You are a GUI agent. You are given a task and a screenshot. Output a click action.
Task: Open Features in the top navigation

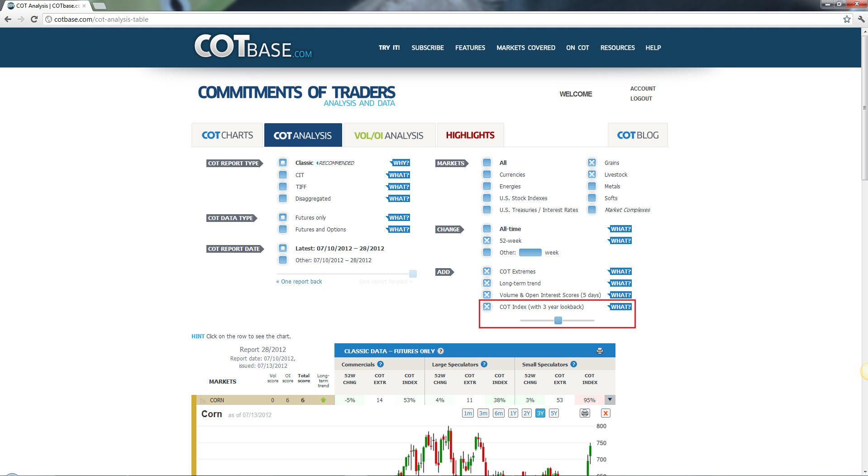pyautogui.click(x=470, y=48)
